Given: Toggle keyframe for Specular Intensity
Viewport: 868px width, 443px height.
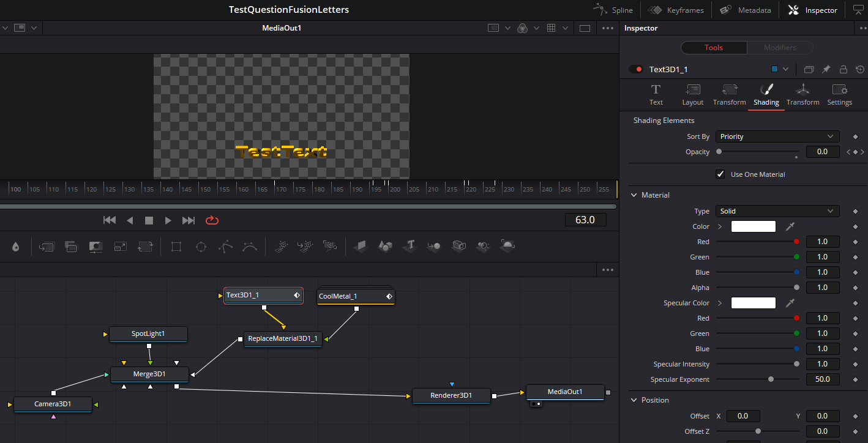Looking at the screenshot, I should click(x=855, y=364).
